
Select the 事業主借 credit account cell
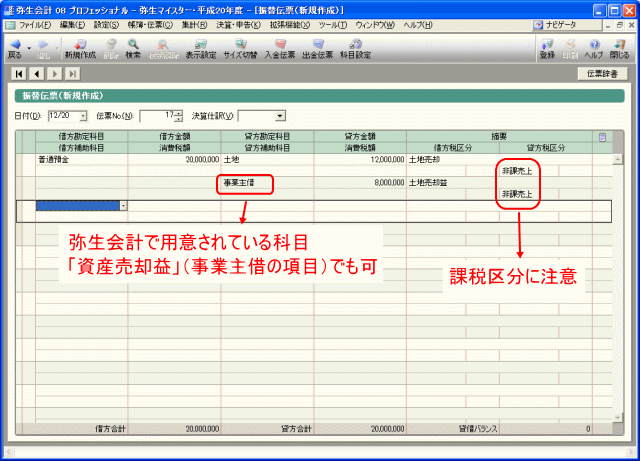pos(267,183)
